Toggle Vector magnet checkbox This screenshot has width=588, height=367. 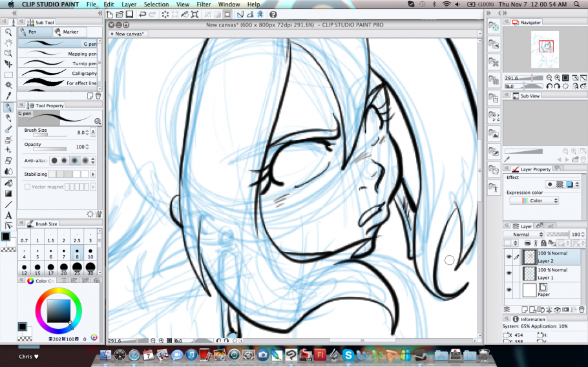pos(27,187)
